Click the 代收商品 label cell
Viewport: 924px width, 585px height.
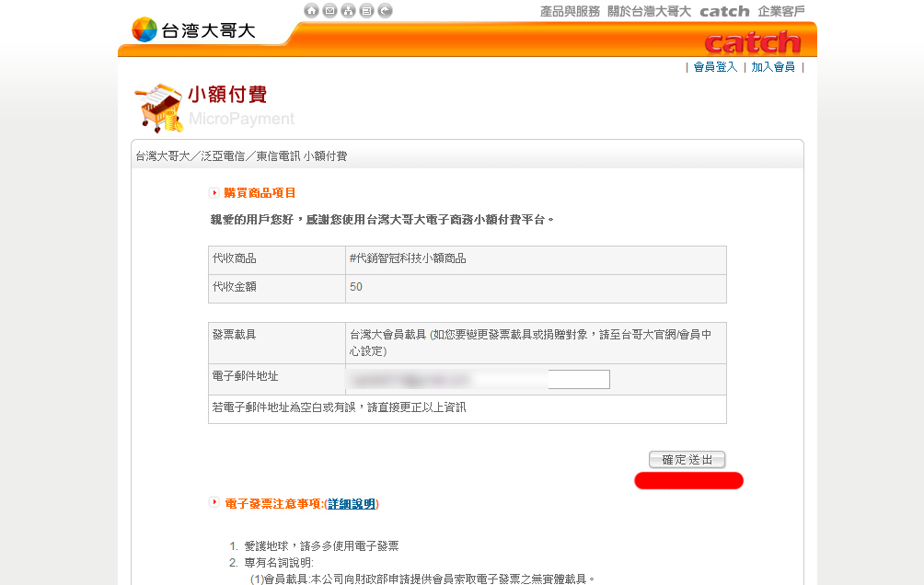pyautogui.click(x=277, y=259)
